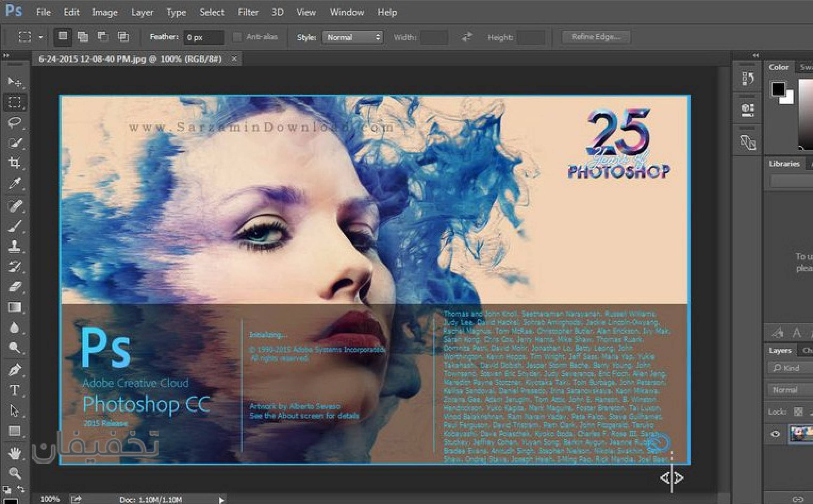The width and height of the screenshot is (813, 504).
Task: Open the collapsed History panel icon
Action: 748,79
